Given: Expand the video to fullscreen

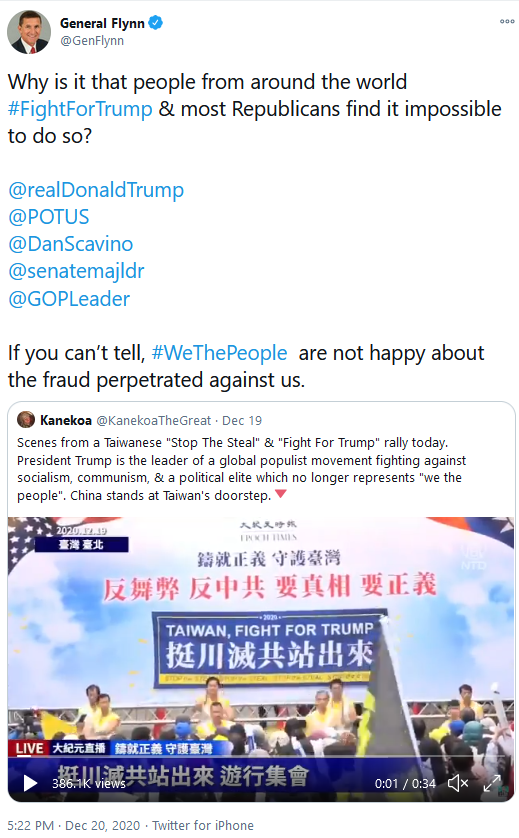Looking at the screenshot, I should tap(492, 783).
